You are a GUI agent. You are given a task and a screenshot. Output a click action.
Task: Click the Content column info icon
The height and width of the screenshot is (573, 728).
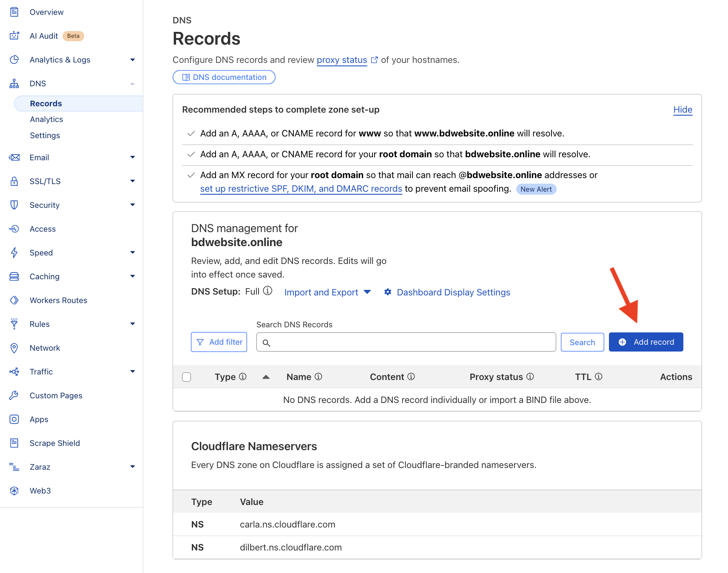click(411, 377)
